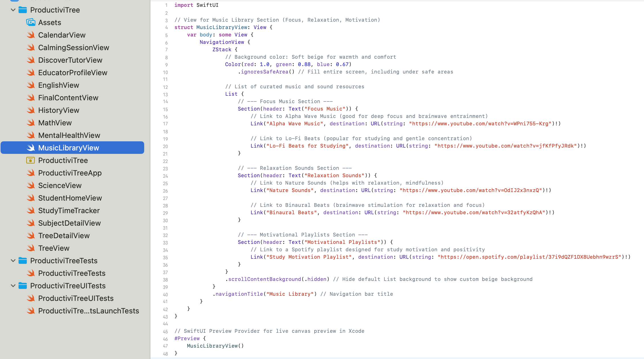644x359 pixels.
Task: Click the MusicLibraryView struct name
Action: tap(222, 27)
